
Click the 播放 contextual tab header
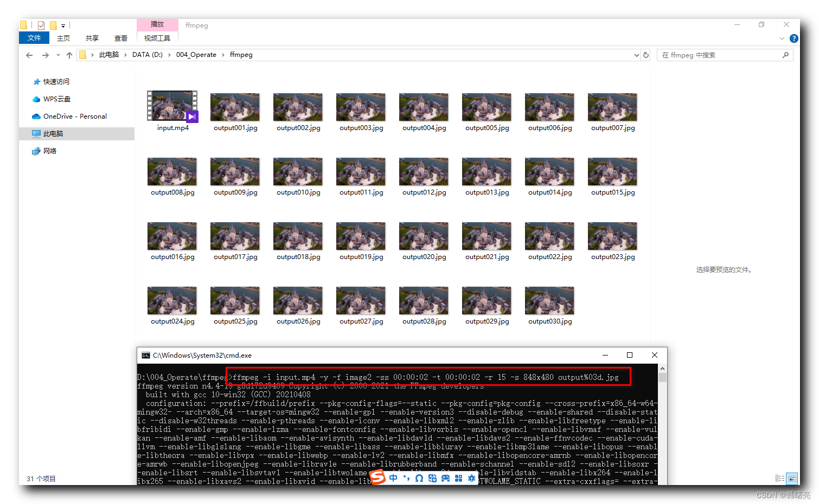coord(157,24)
